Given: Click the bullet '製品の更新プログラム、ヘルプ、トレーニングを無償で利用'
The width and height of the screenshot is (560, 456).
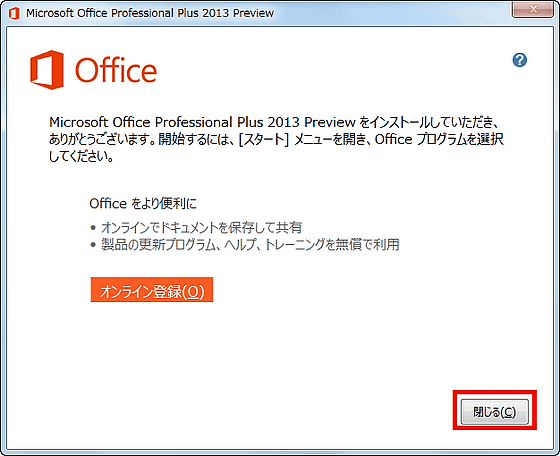Looking at the screenshot, I should (250, 245).
